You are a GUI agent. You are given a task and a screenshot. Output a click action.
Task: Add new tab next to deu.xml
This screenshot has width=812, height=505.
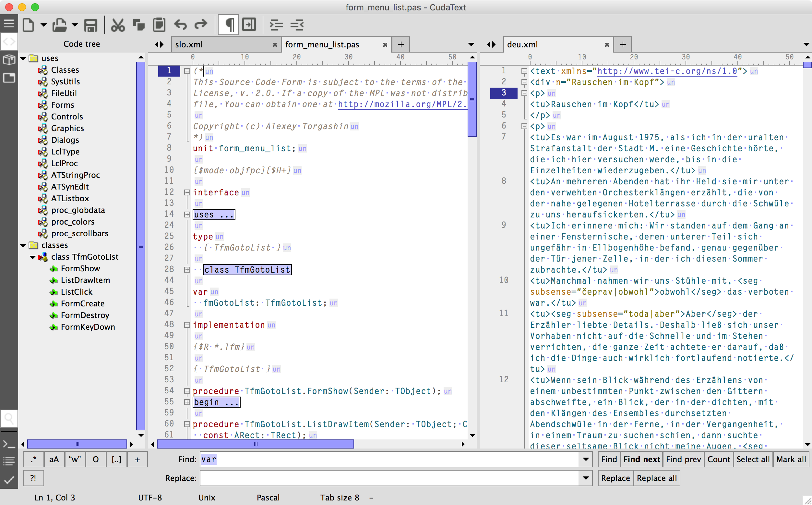tap(623, 44)
